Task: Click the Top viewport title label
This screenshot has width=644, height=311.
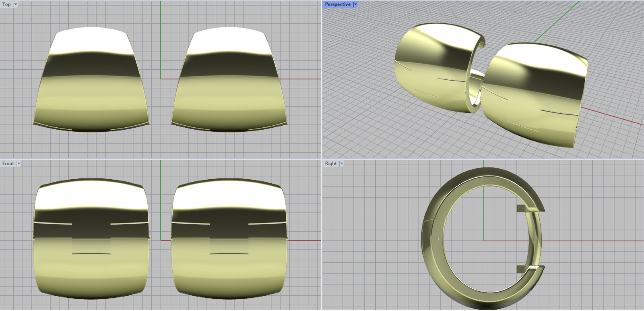Action: [6, 4]
